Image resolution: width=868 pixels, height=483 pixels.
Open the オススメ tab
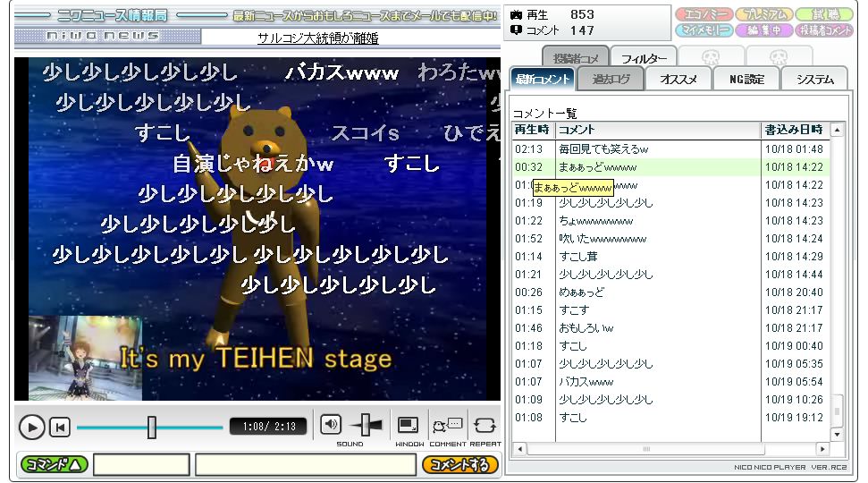tap(678, 80)
